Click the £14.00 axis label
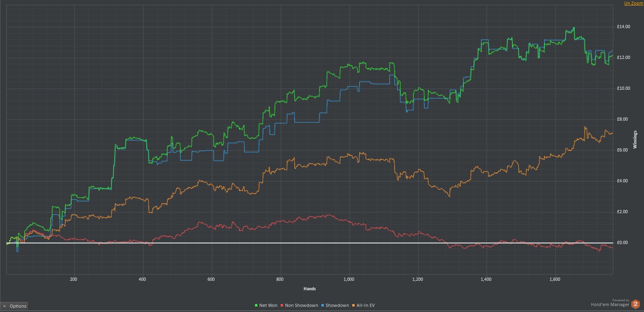This screenshot has width=644, height=312. click(624, 27)
